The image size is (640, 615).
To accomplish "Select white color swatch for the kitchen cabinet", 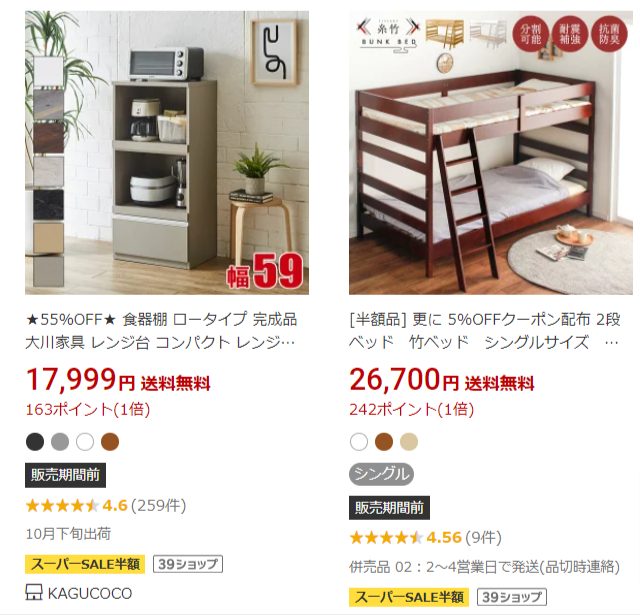I will coord(85,442).
